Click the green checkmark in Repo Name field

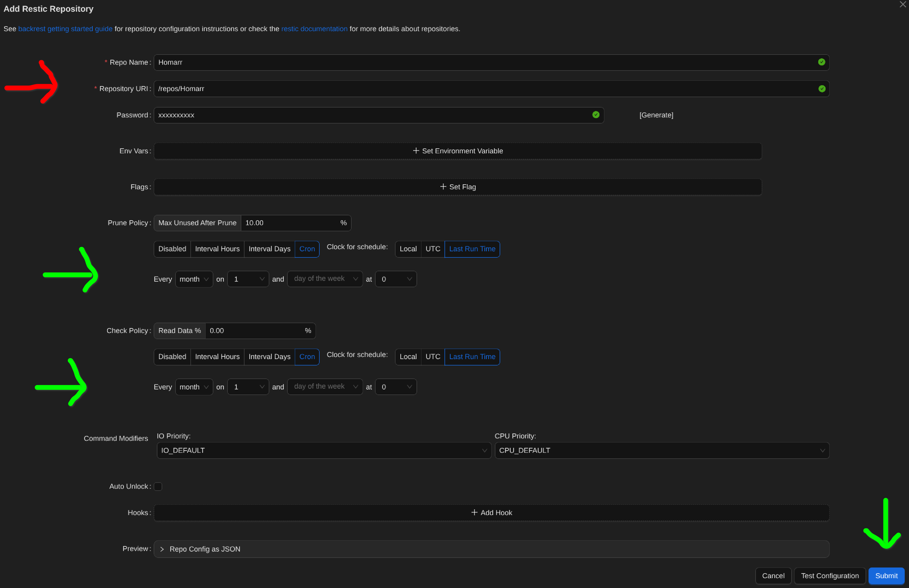822,62
